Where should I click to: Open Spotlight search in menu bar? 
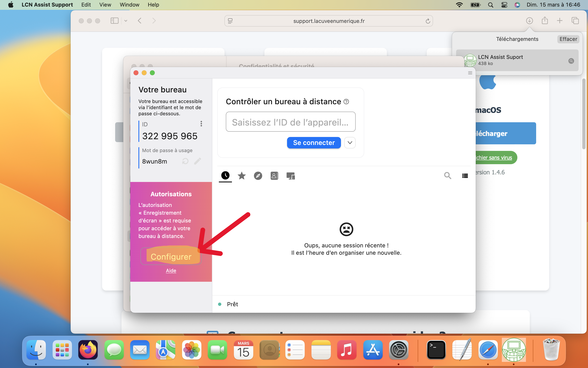coord(491,5)
